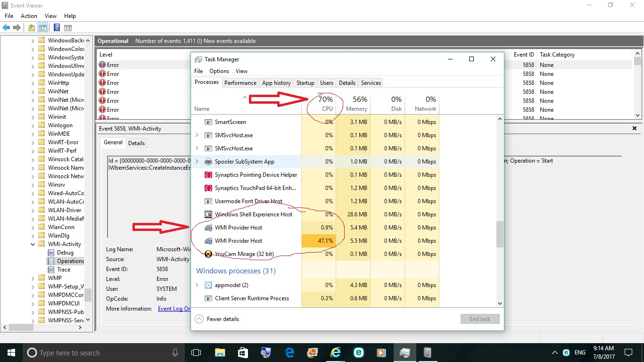Click the console tree vertical scrollbar thumb
644x362 pixels.
coord(88,295)
